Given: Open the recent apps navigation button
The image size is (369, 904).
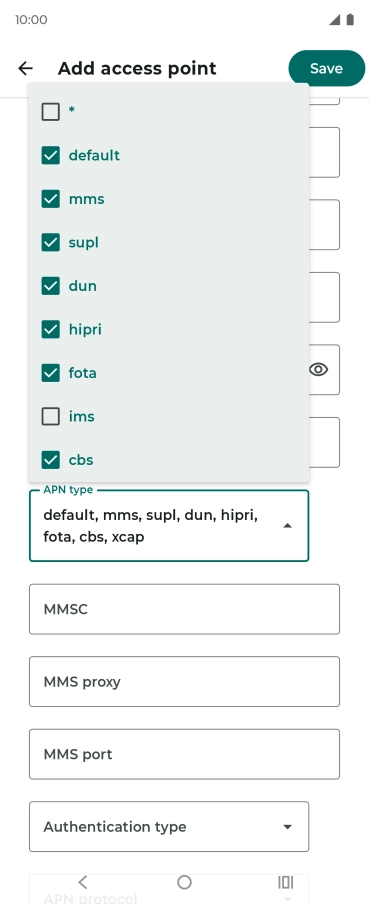Looking at the screenshot, I should coord(285,882).
